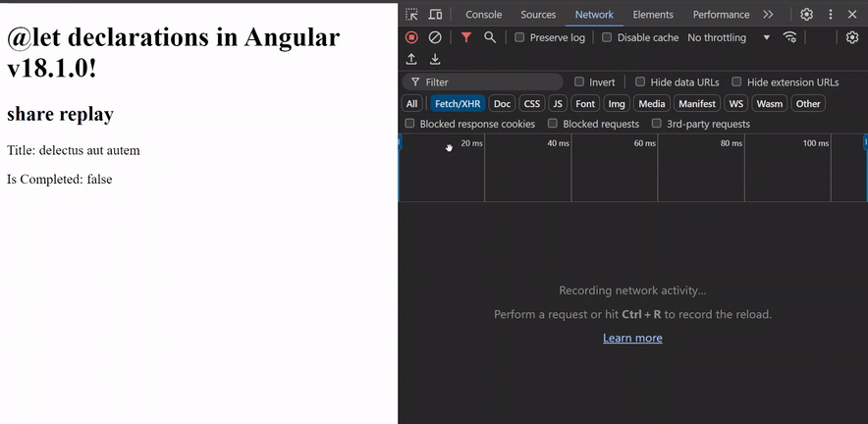Switch to the Elements tab
The width and height of the screenshot is (868, 424).
point(653,15)
